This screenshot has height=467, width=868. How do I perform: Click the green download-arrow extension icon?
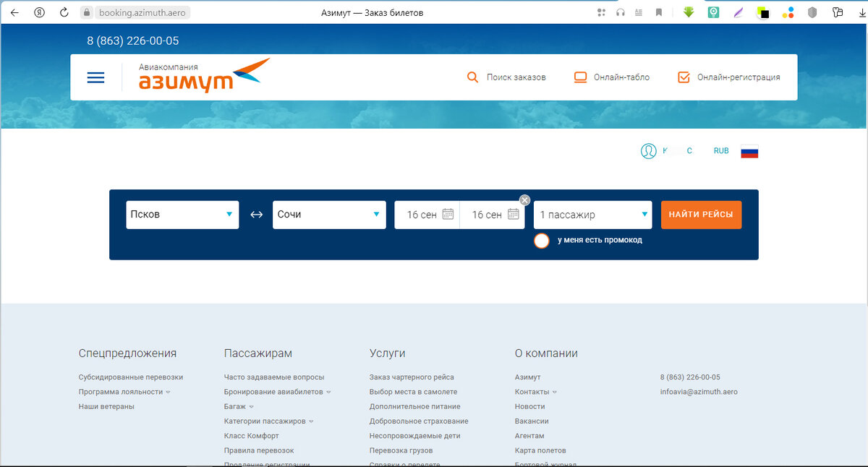pyautogui.click(x=689, y=12)
